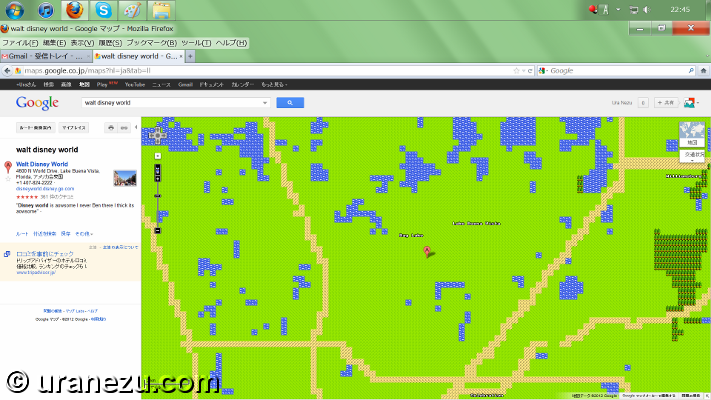Screen dimensions: 711x400
Task: Click the map pan control pad
Action: pos(157,135)
